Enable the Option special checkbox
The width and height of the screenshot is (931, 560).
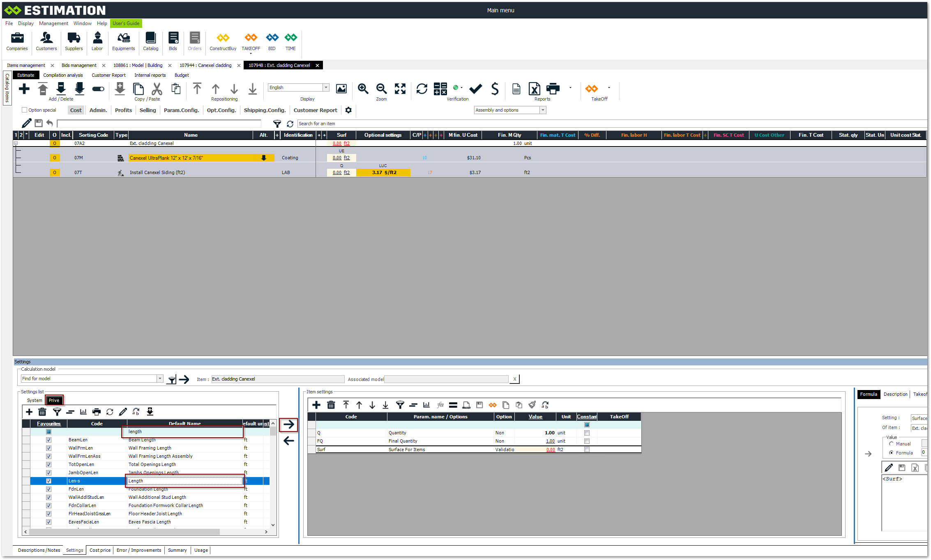tap(25, 110)
